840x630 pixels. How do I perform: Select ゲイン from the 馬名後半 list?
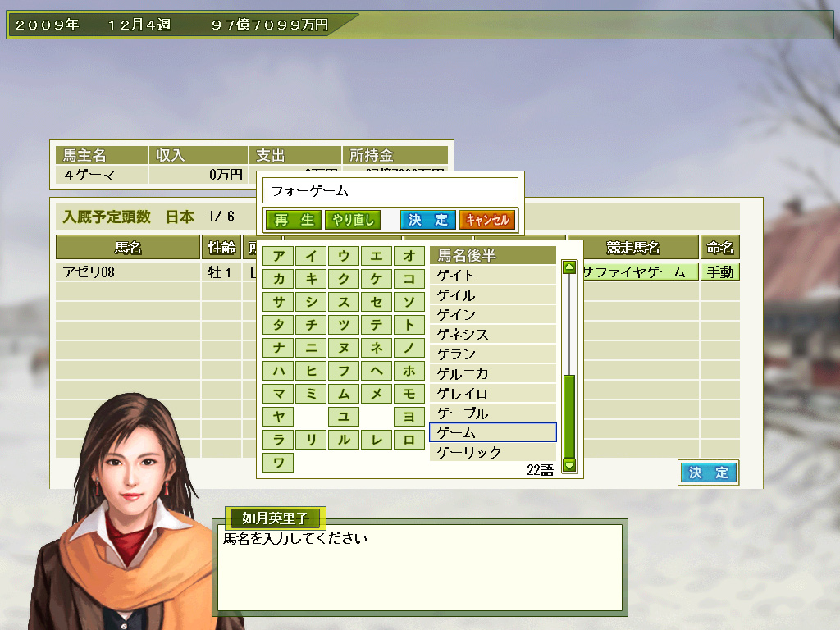point(493,314)
